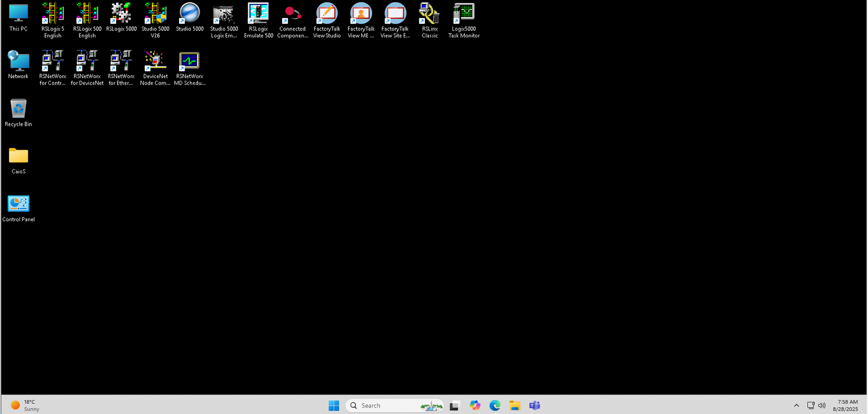868x414 pixels.
Task: Select the RSNetWorx MD Scheduler shortcut
Action: [190, 68]
